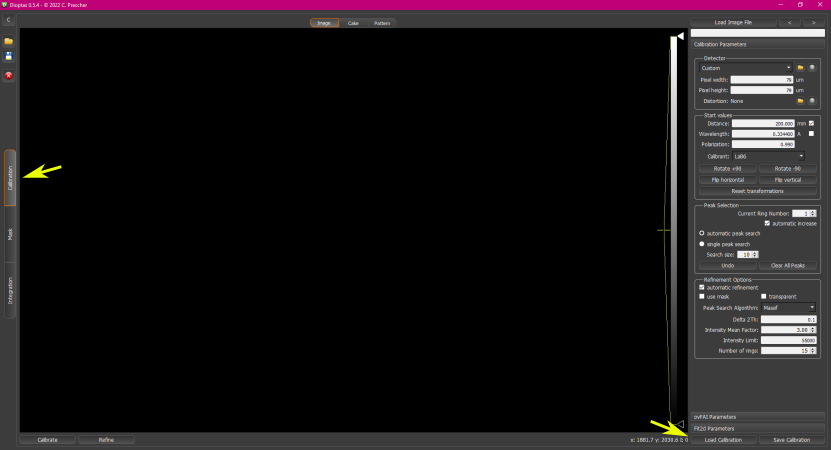Adjust the Current Ring Number spinner
The image size is (831, 450).
(x=804, y=214)
